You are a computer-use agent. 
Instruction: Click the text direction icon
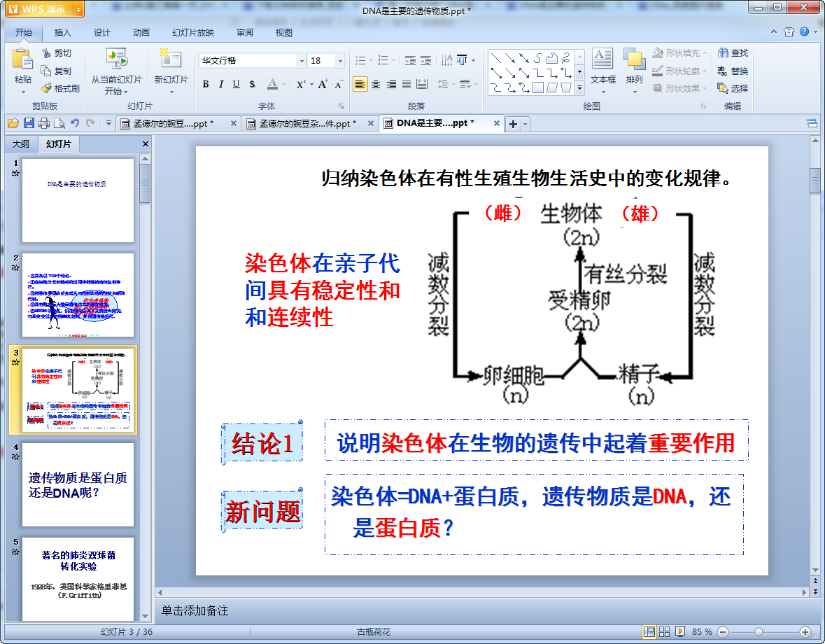(446, 60)
